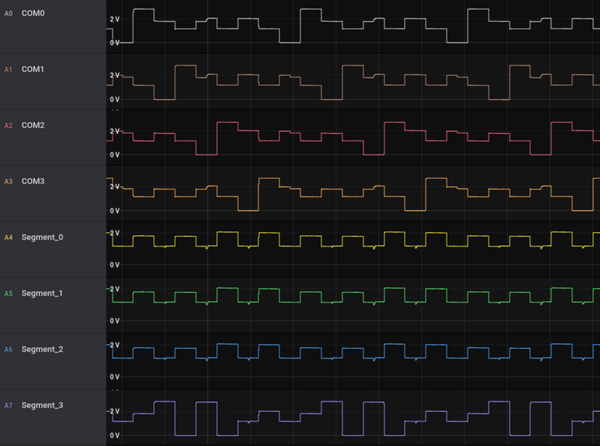Click the A0 channel identifier
The image size is (600, 446).
point(8,14)
